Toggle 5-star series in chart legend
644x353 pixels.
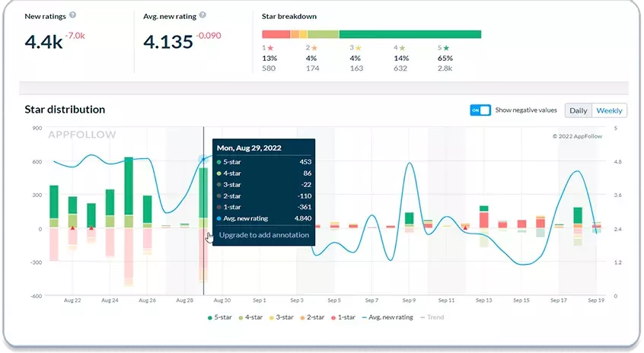pyautogui.click(x=220, y=317)
